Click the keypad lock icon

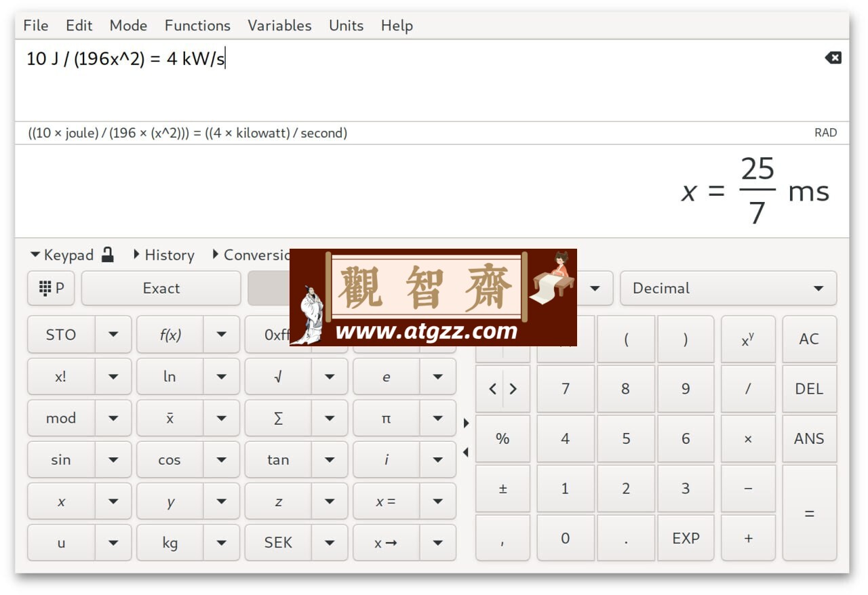107,255
